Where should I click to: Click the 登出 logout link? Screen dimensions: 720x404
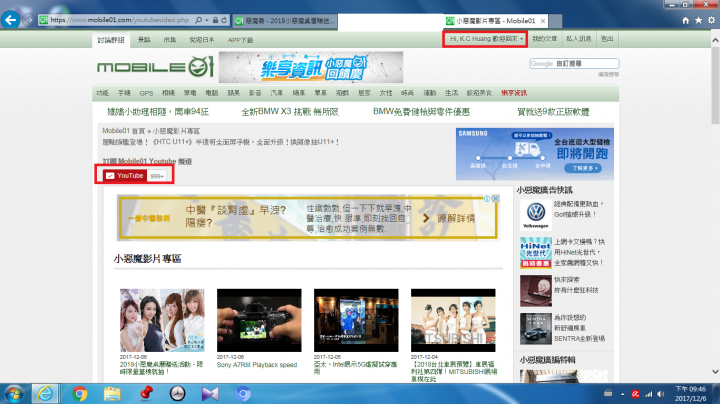tap(607, 39)
